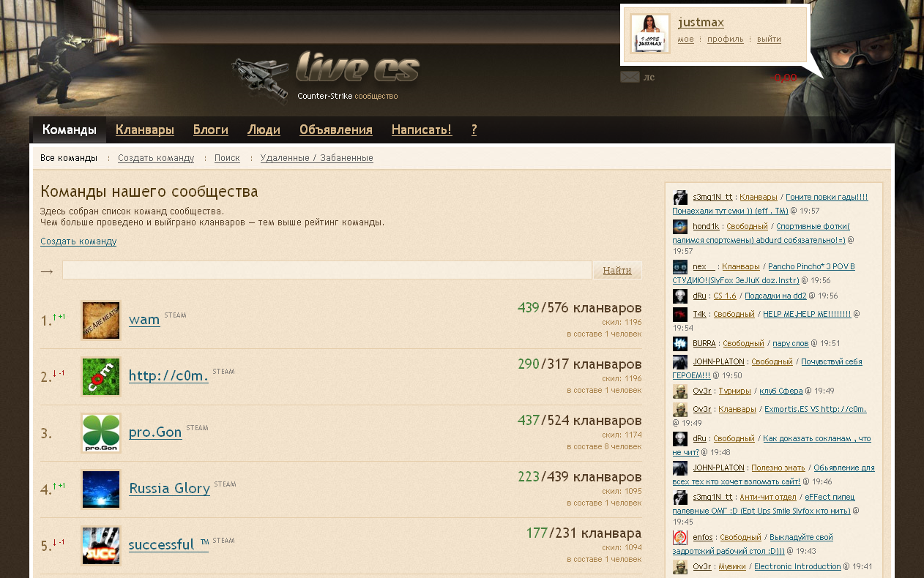The height and width of the screenshot is (578, 924).
Task: Open Pancho Pincho* 3 POV post link
Action: pos(764,274)
